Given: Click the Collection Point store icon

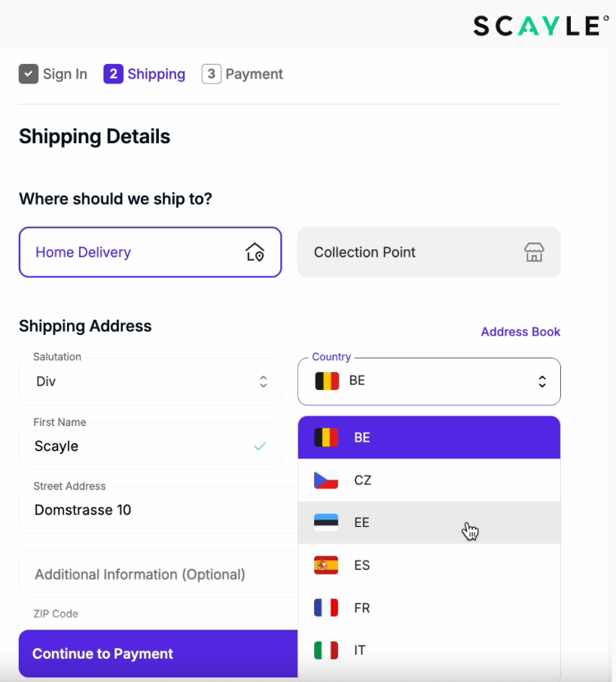Looking at the screenshot, I should click(534, 252).
